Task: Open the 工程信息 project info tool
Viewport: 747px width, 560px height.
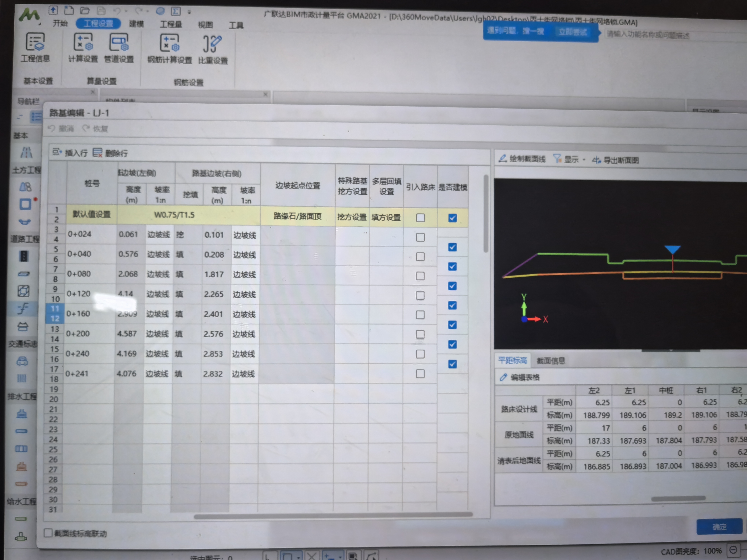Action: pyautogui.click(x=35, y=48)
